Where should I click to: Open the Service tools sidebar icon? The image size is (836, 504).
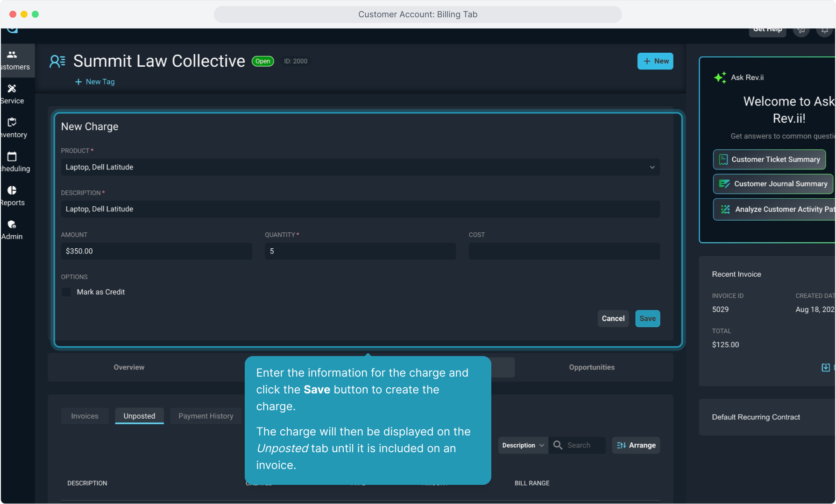[12, 89]
